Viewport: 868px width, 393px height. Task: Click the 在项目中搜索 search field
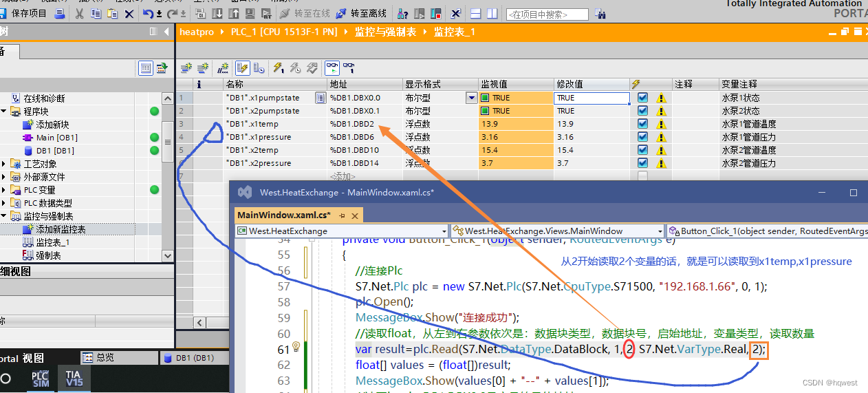(x=547, y=14)
